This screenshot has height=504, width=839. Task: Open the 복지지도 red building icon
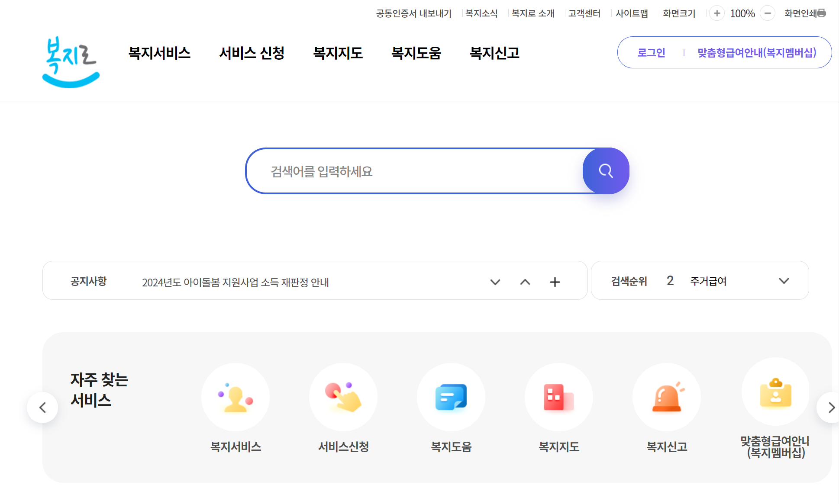pos(559,397)
